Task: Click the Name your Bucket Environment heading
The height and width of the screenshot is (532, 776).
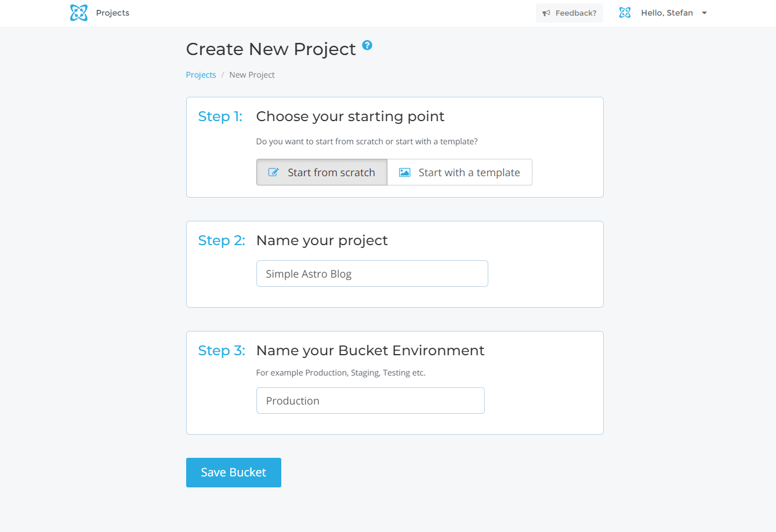Action: (x=370, y=351)
